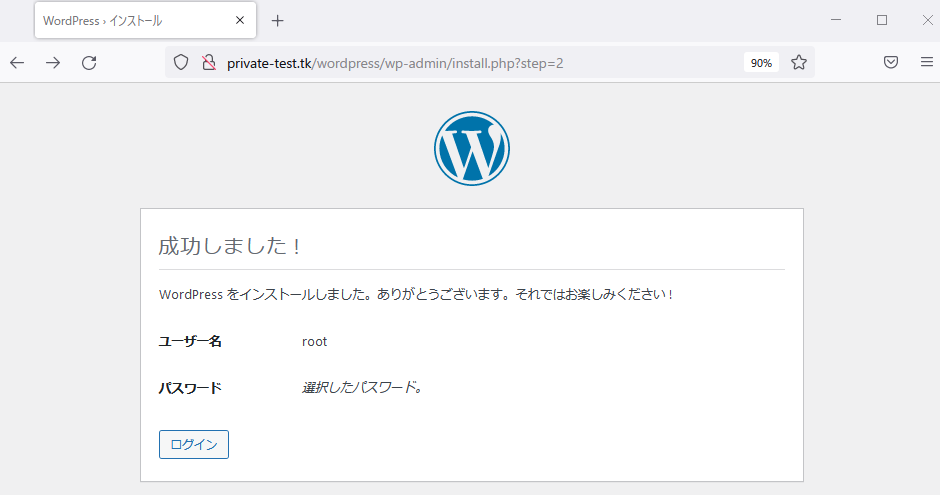The height and width of the screenshot is (495, 940).
Task: Go forward with the arrow button
Action: pyautogui.click(x=53, y=62)
